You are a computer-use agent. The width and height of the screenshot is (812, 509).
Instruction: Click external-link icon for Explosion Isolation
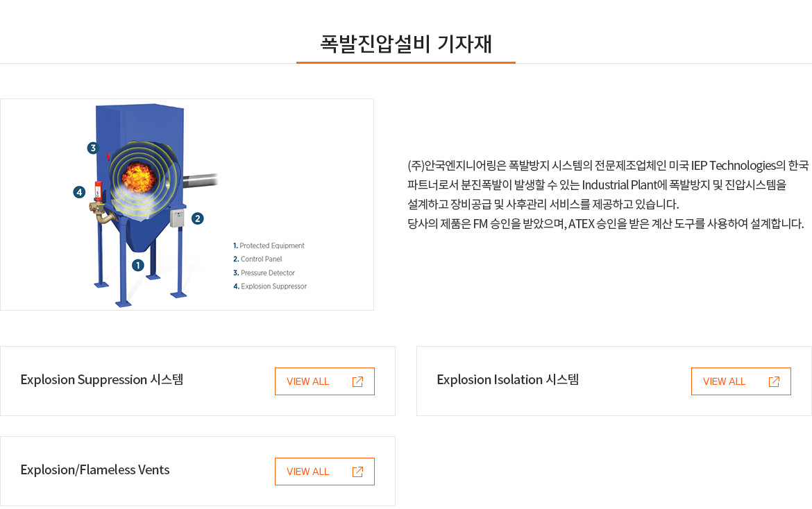click(x=774, y=381)
